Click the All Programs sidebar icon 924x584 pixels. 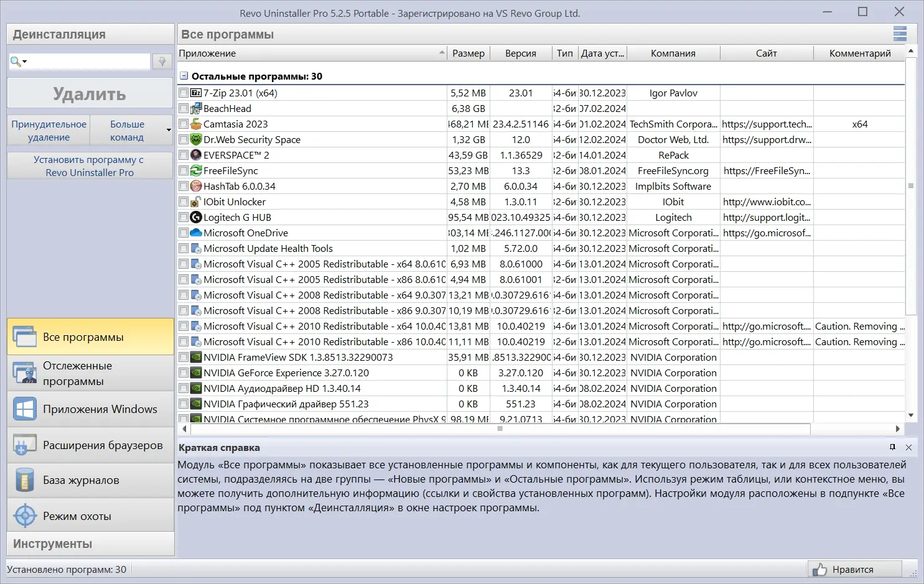click(25, 337)
